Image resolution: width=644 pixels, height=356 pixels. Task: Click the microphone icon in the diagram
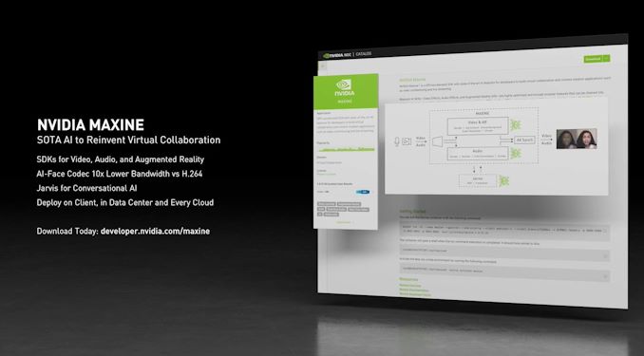point(397,141)
